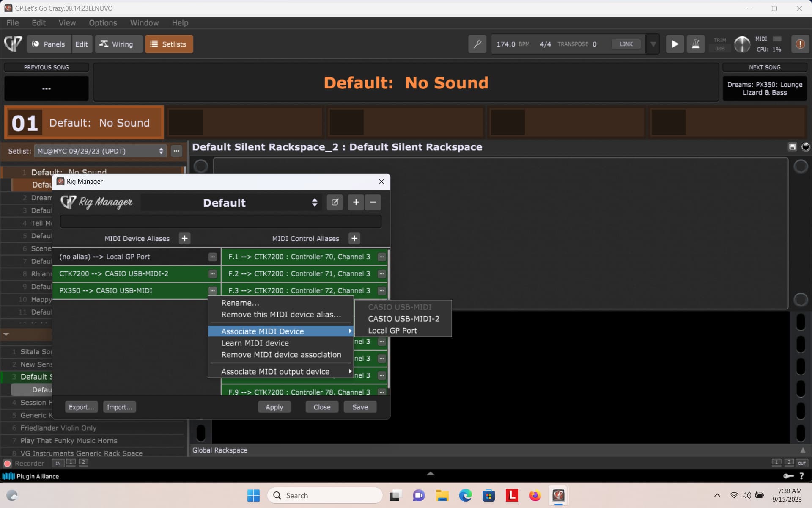
Task: Open options for F.1 control alias
Action: pos(382,257)
